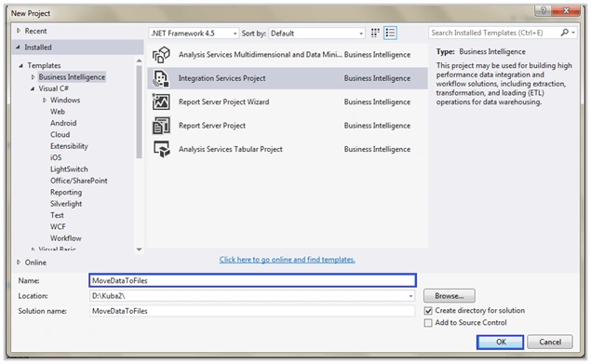Screen dimensions: 591x364
Task: Select Visual C# in the tree
Action: coord(54,88)
